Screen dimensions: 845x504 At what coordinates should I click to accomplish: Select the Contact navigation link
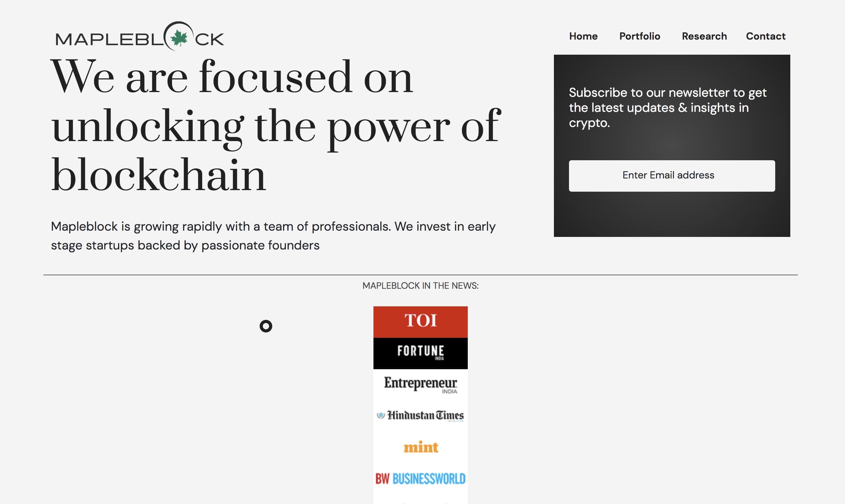coord(765,36)
